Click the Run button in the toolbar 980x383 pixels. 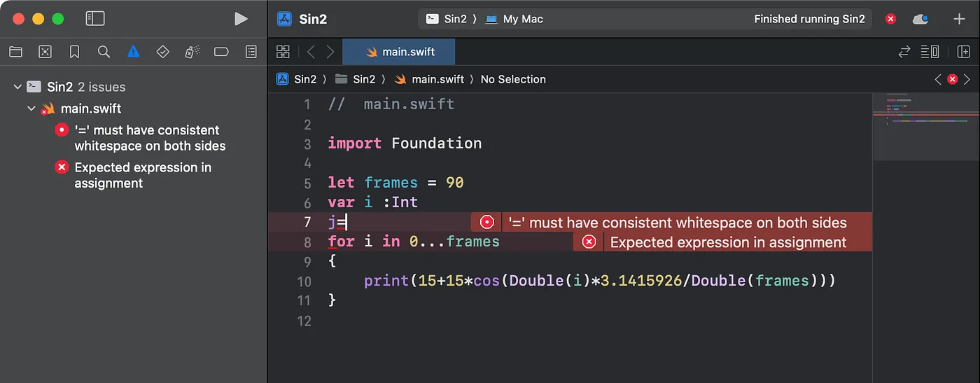[x=241, y=19]
